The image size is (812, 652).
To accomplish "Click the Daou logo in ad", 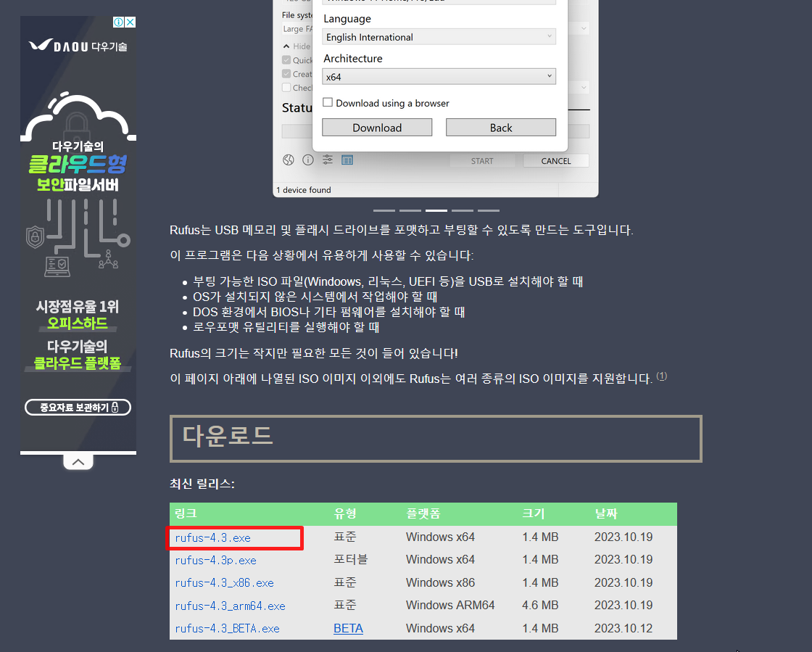I will [x=78, y=46].
